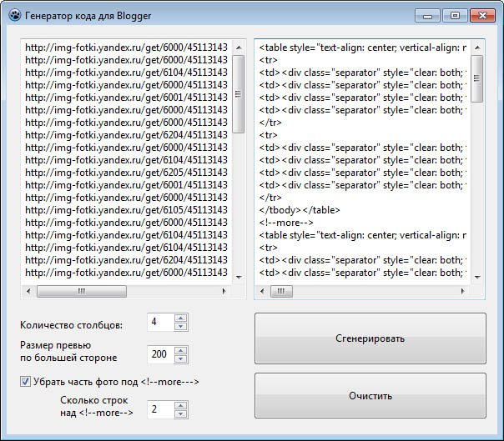Image resolution: width=504 pixels, height=441 pixels.
Task: Click the second '<table style=' line in output
Action: pyautogui.click(x=363, y=235)
